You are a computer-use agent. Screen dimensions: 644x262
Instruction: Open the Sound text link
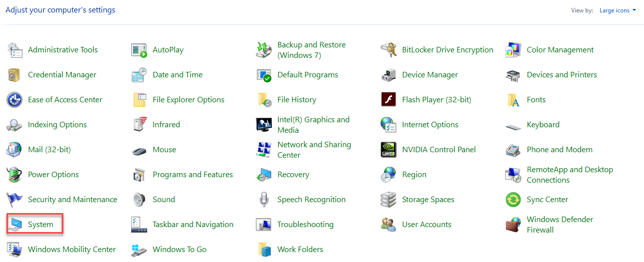164,200
